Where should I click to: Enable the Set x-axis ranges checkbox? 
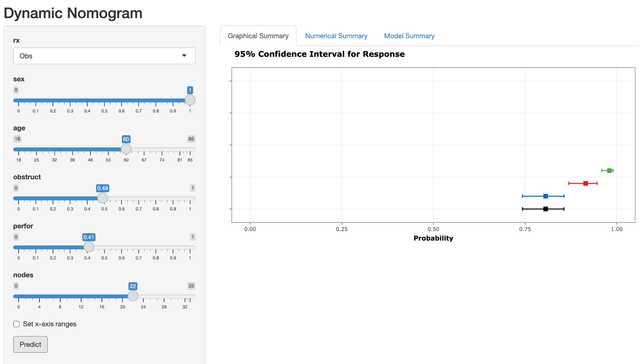point(16,324)
